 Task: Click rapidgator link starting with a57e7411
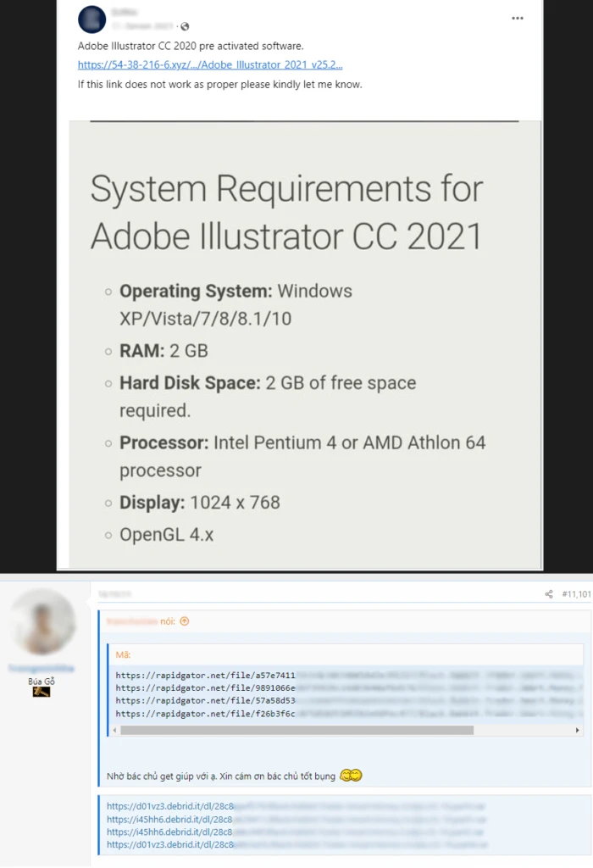205,676
